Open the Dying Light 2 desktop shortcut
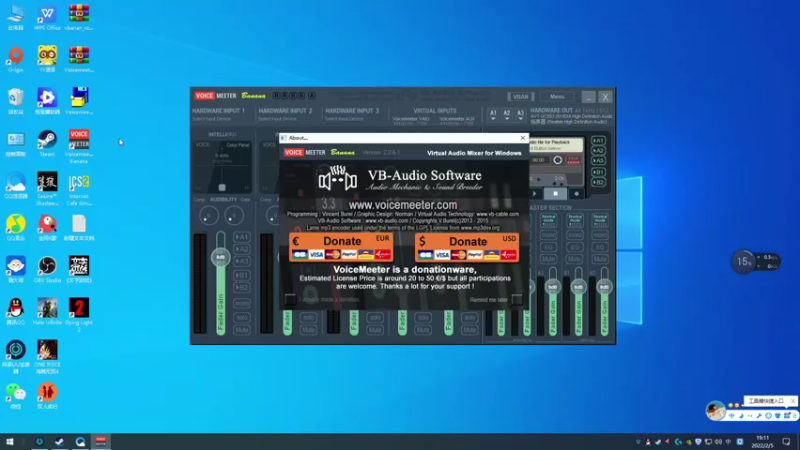 79,315
